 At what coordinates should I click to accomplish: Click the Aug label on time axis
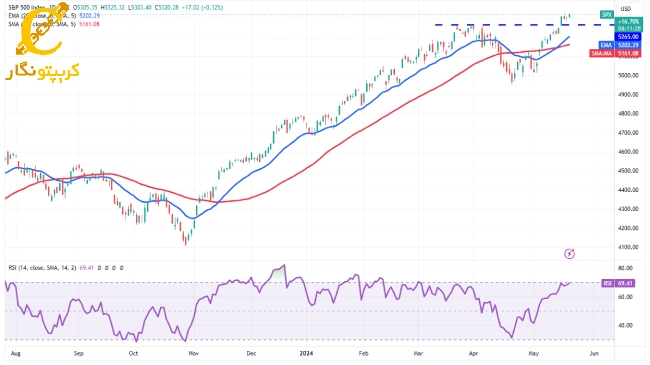[x=16, y=354]
